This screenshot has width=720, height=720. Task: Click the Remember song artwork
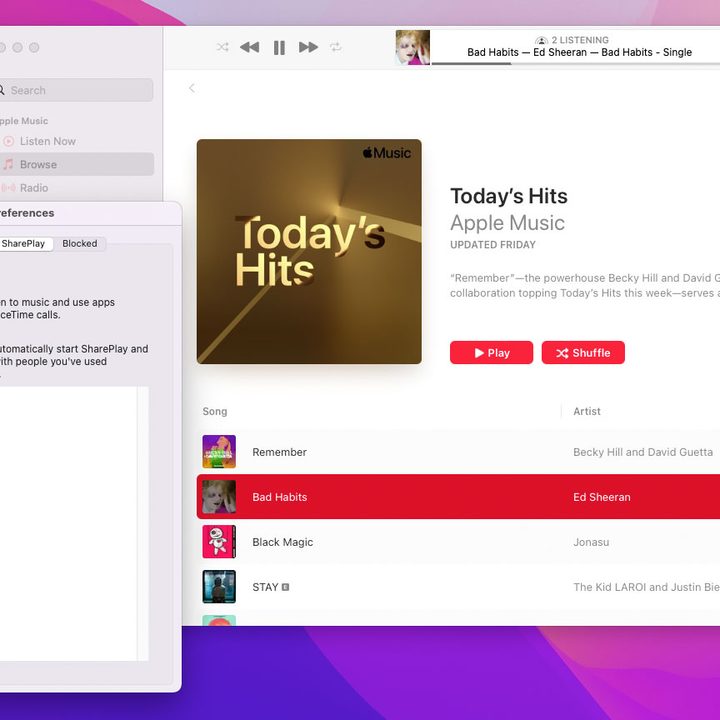click(219, 452)
